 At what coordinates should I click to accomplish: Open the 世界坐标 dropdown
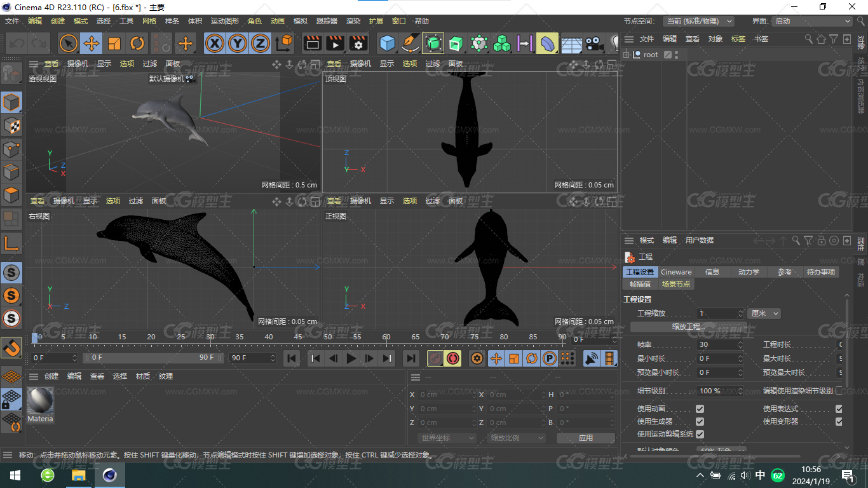tap(447, 438)
